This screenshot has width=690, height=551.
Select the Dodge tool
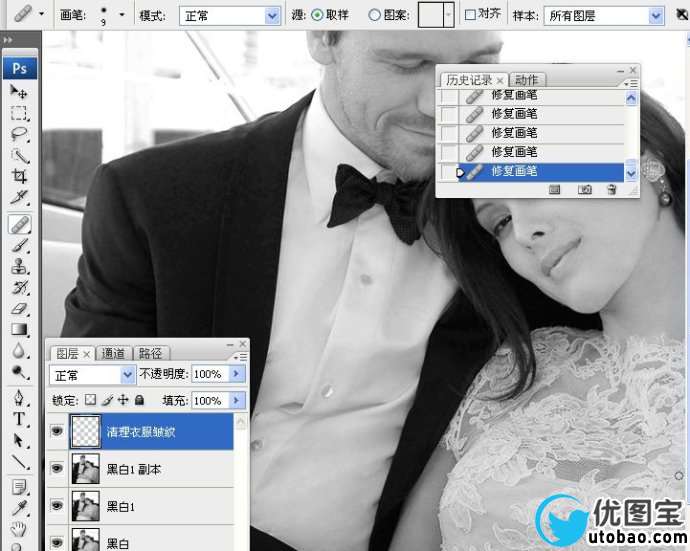(x=18, y=372)
